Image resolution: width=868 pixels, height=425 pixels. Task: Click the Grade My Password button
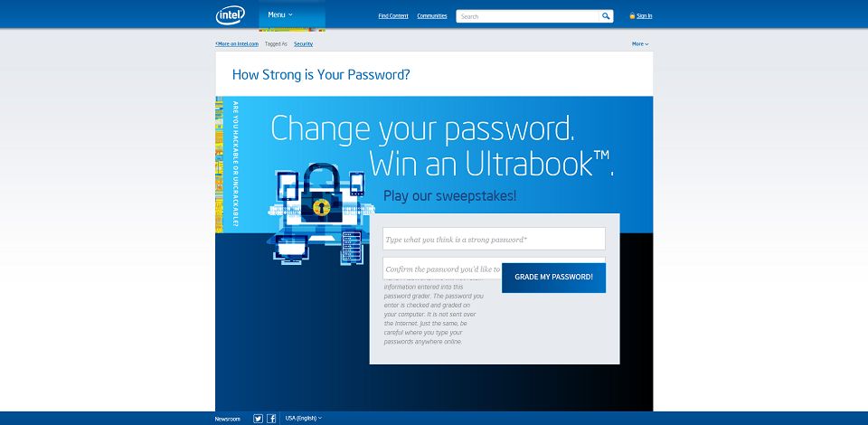tap(553, 278)
